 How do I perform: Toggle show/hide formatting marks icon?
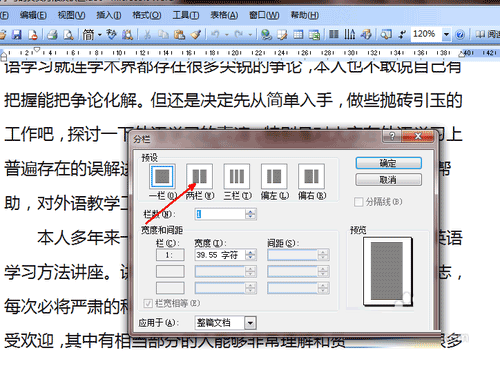pos(402,34)
